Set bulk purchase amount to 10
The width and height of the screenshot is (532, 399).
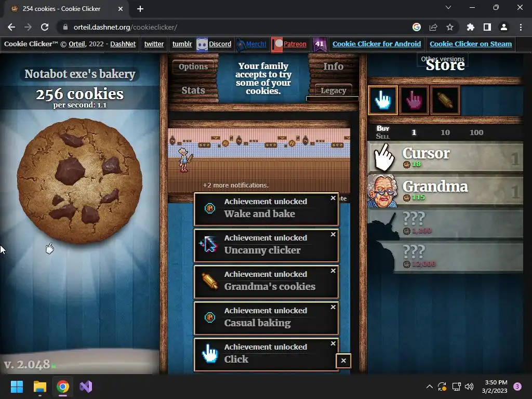click(x=445, y=132)
